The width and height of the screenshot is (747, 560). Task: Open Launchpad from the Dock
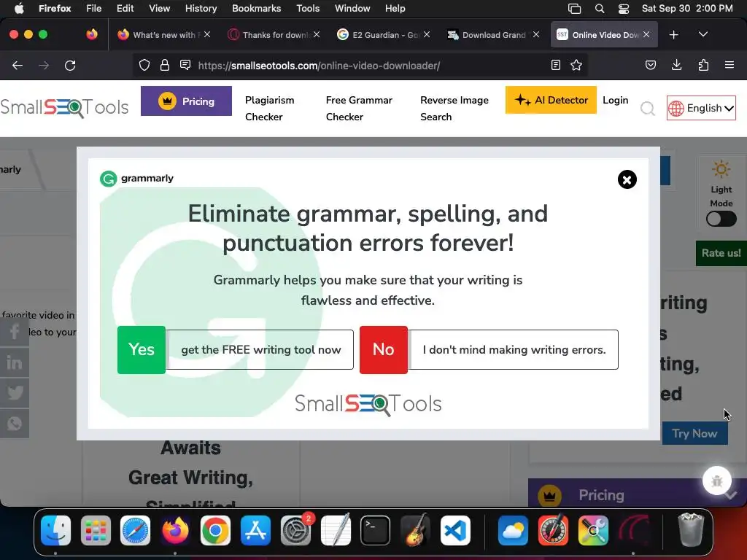(x=96, y=531)
